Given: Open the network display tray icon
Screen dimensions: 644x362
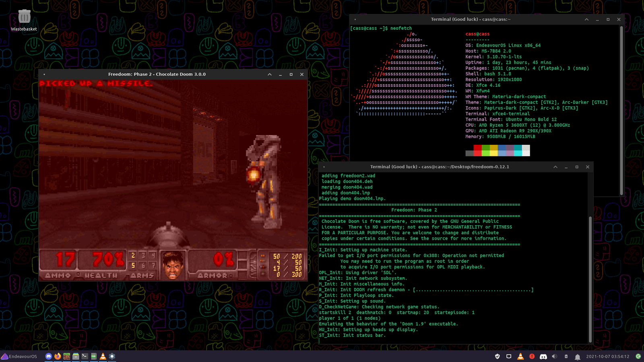Looking at the screenshot, I should (x=509, y=356).
